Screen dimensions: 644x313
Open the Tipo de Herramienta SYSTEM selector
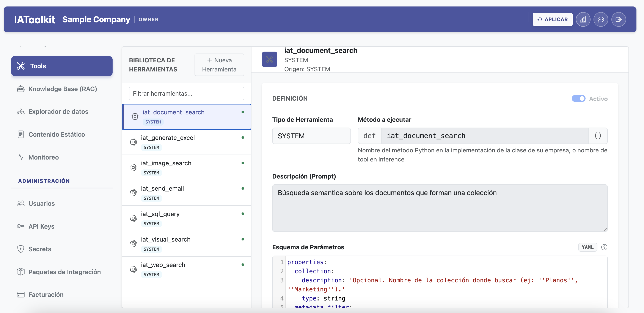(311, 136)
